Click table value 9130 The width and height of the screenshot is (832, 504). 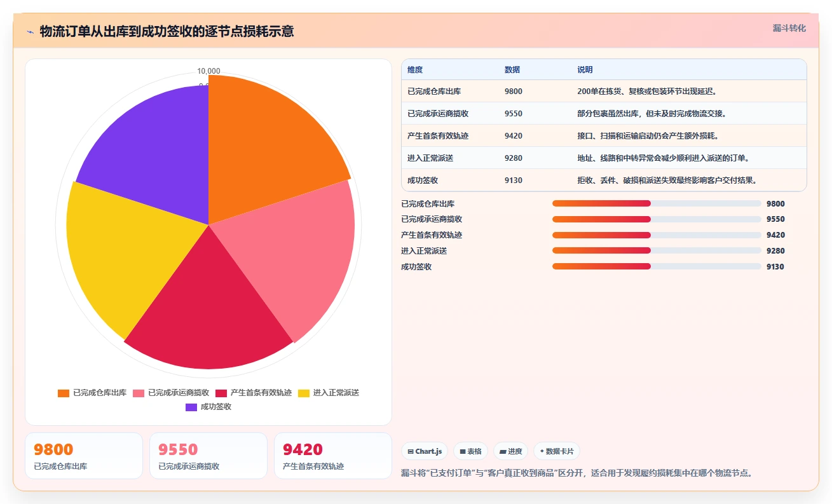pos(514,180)
